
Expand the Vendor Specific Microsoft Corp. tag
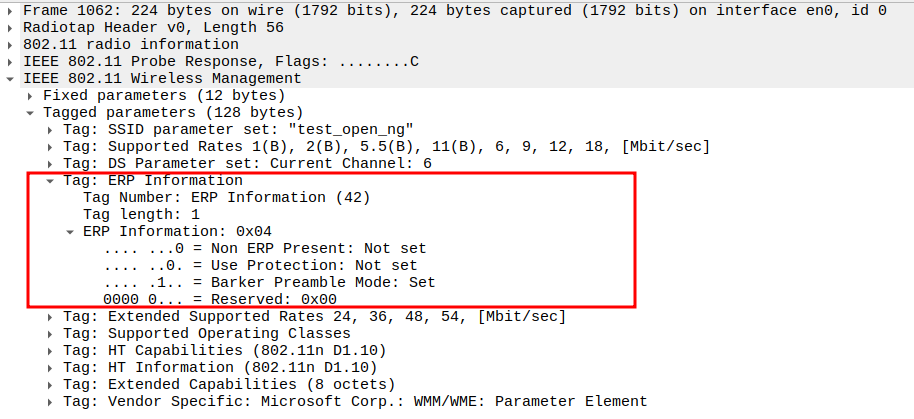tap(50, 402)
